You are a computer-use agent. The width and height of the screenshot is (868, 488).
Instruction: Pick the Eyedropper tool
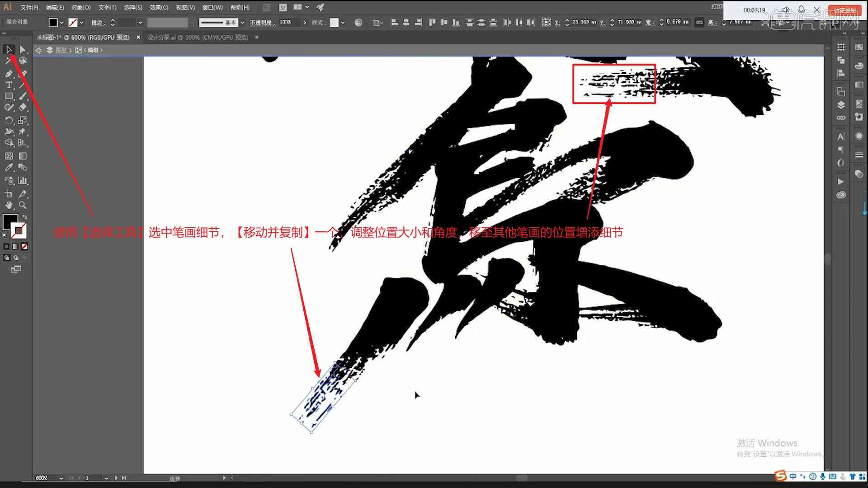(9, 168)
